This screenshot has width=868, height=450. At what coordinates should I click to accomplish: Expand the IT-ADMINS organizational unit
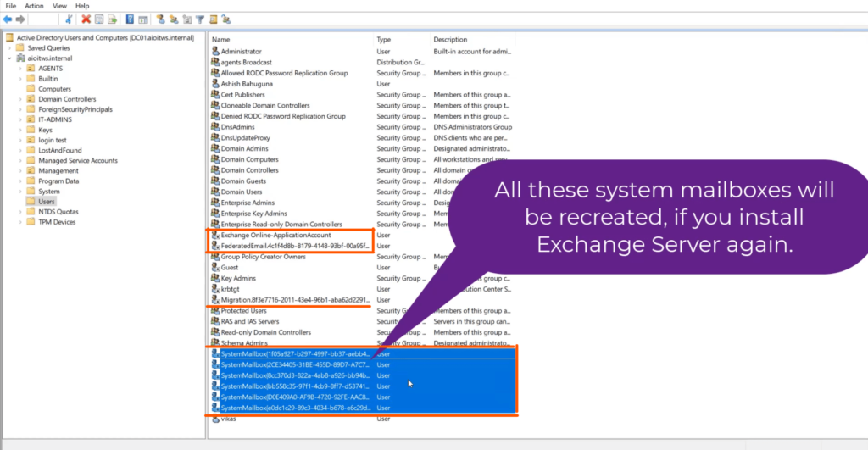(x=20, y=119)
